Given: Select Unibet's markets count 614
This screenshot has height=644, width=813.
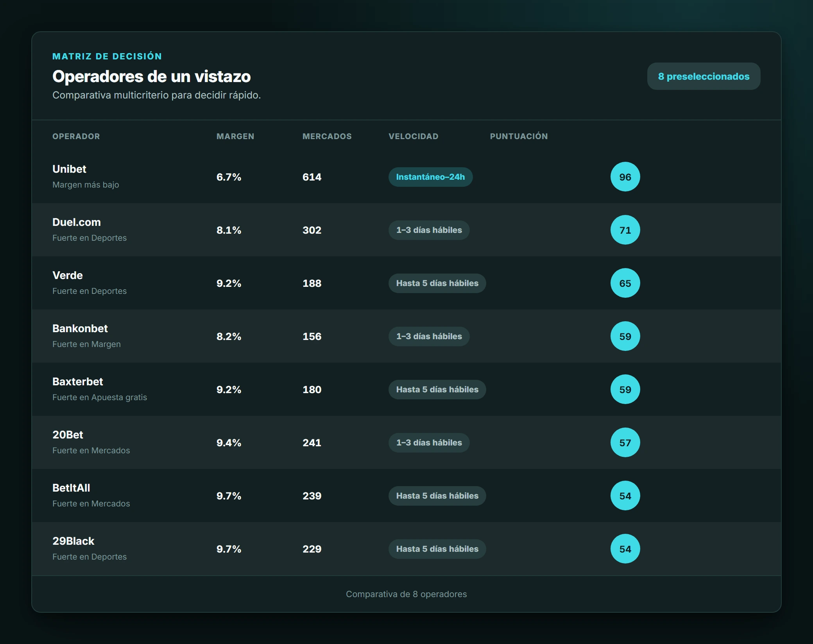Looking at the screenshot, I should click(312, 177).
